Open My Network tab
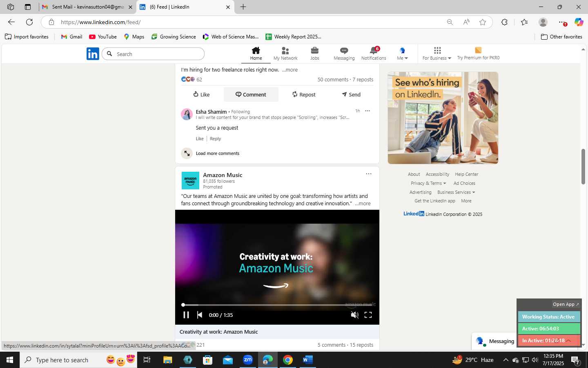This screenshot has height=368, width=588. tap(285, 54)
